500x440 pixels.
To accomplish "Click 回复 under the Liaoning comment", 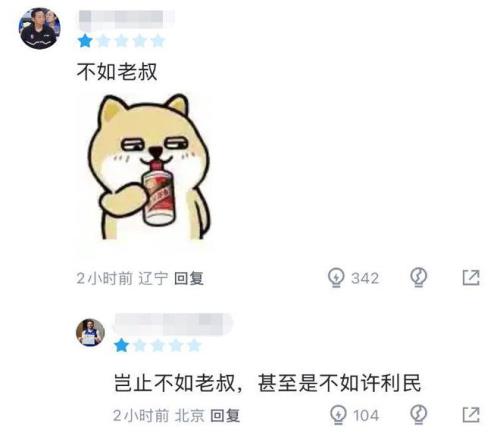I will [x=189, y=278].
